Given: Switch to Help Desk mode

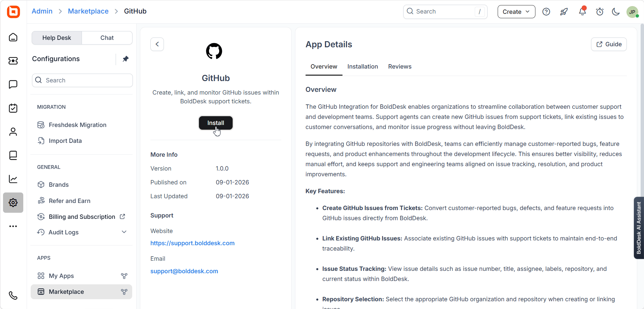Looking at the screenshot, I should coord(57,38).
